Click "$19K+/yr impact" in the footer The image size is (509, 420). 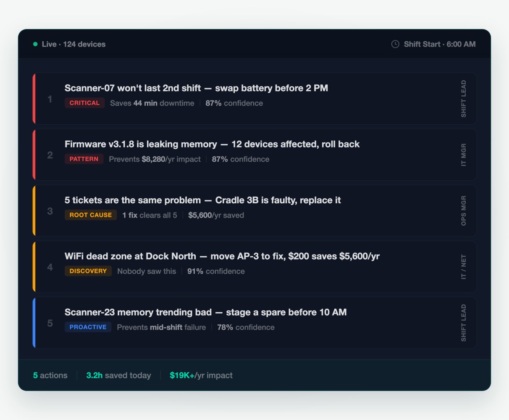tap(201, 375)
